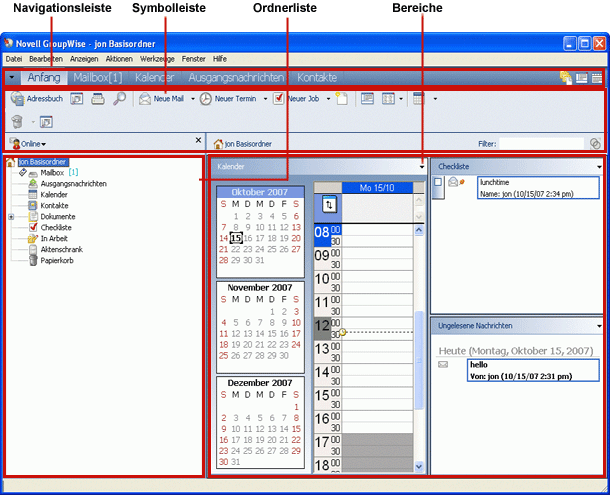Click the lunchtime item's mail icon
610x495 pixels.
coord(453,182)
